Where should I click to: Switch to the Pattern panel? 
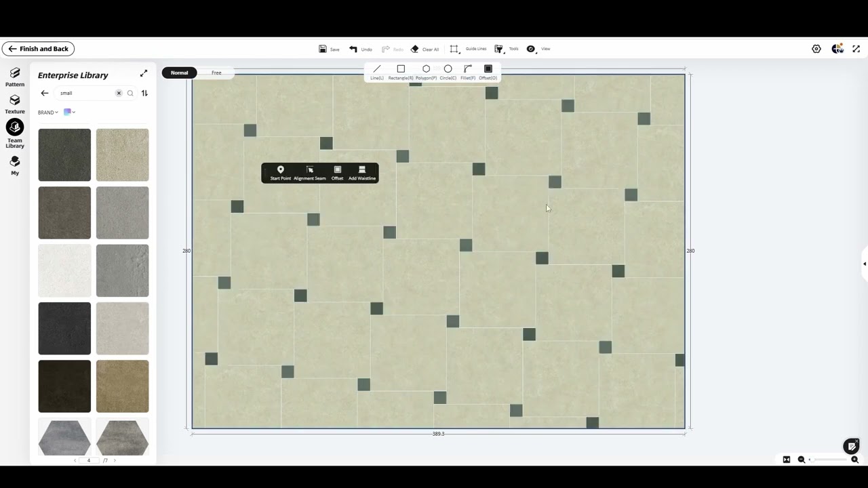15,77
